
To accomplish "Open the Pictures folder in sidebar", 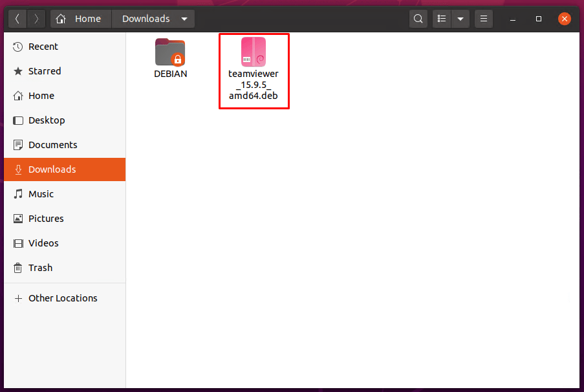I will pyautogui.click(x=46, y=219).
